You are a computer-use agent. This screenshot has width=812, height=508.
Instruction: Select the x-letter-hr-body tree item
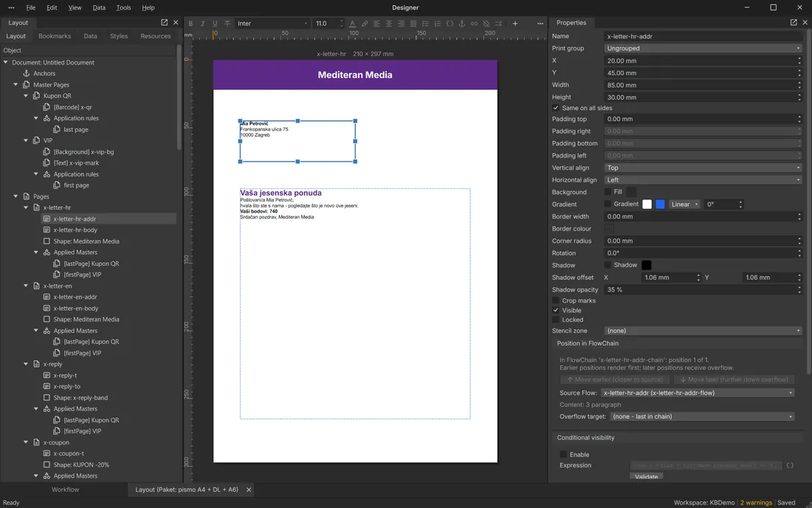pyautogui.click(x=75, y=230)
